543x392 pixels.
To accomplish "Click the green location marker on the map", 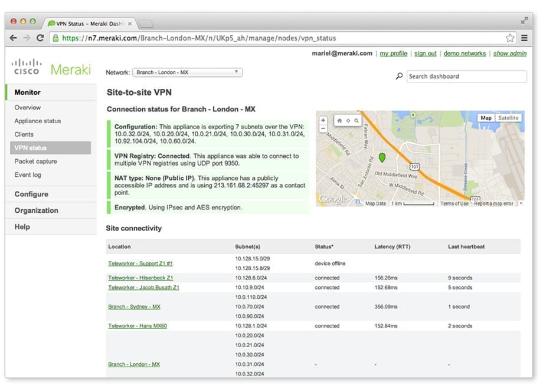I will pos(382,158).
